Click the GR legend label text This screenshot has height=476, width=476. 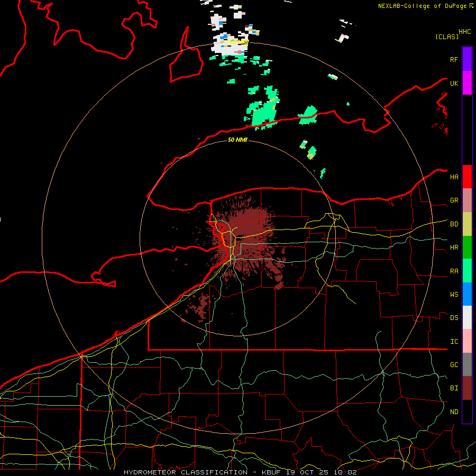(454, 200)
